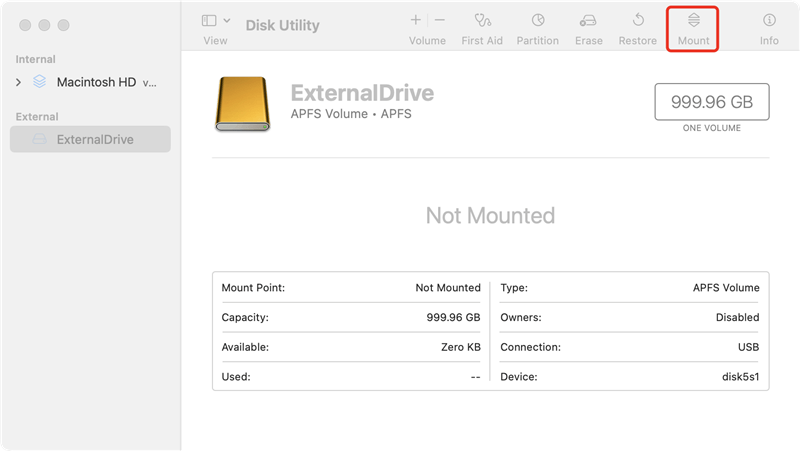Select the Restore toolbar icon
The width and height of the screenshot is (800, 451).
[x=637, y=21]
